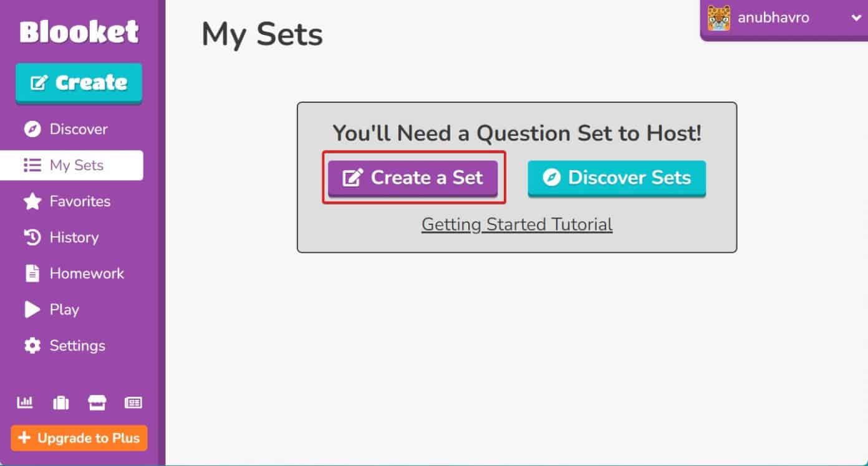This screenshot has width=868, height=466.
Task: Expand the account dropdown arrow
Action: tap(856, 18)
